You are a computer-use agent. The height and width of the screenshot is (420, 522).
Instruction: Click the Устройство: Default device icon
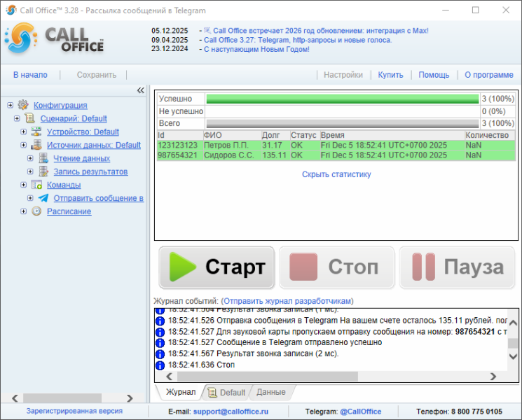(x=36, y=132)
